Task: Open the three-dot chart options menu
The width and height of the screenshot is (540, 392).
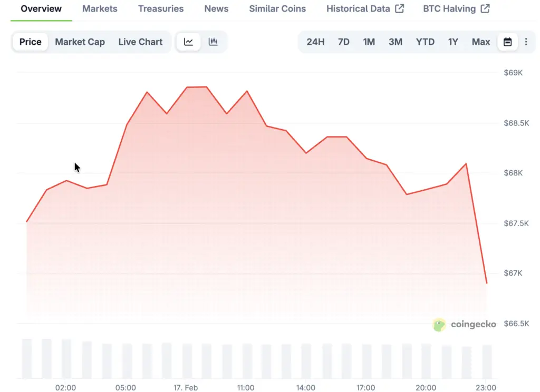Action: click(526, 42)
